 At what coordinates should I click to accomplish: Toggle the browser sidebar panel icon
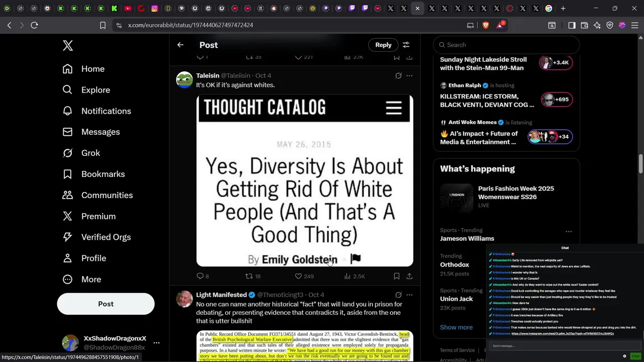572,25
